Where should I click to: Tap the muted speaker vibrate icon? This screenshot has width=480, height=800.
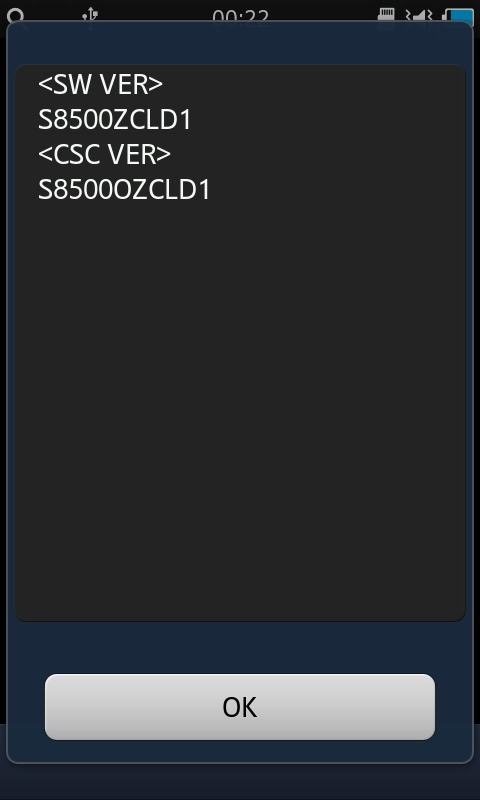418,16
